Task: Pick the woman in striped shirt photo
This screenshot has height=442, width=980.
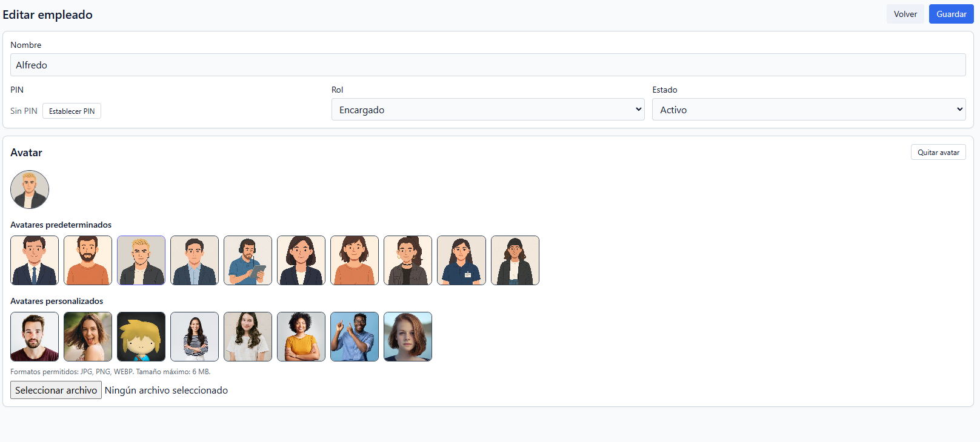Action: click(195, 337)
